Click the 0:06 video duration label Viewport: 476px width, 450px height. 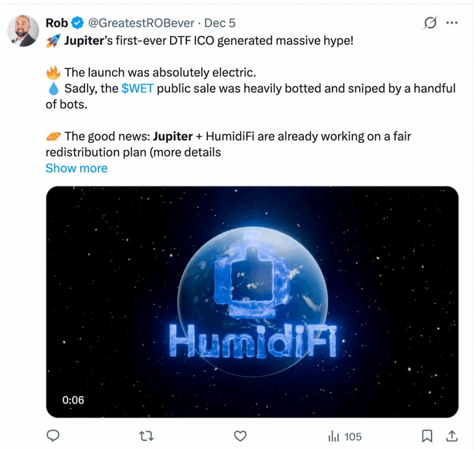coord(73,399)
